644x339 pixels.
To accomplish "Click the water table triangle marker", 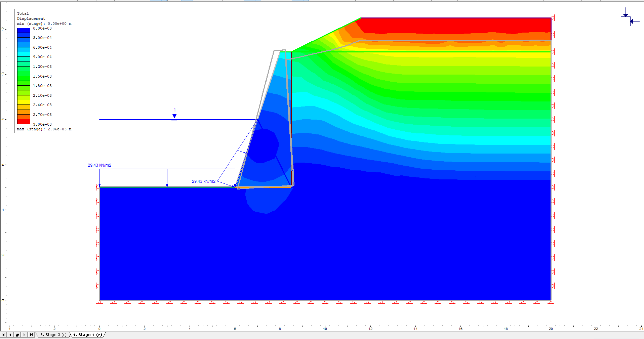I will (174, 116).
